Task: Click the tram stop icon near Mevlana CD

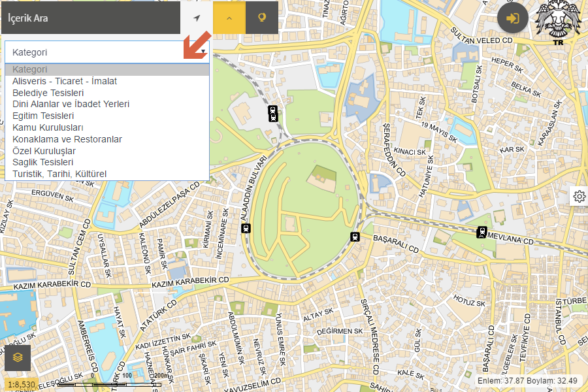Action: coord(482,231)
